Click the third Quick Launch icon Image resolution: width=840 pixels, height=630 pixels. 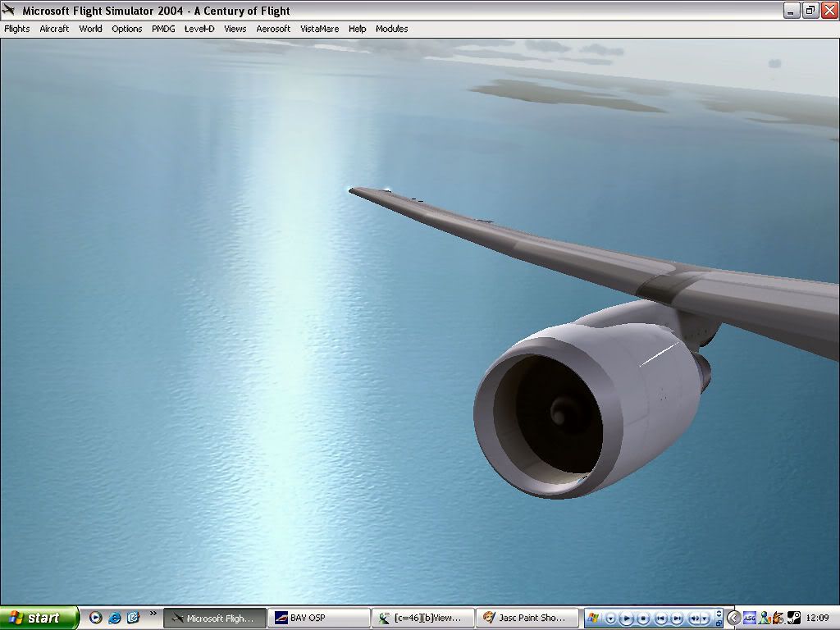point(133,618)
